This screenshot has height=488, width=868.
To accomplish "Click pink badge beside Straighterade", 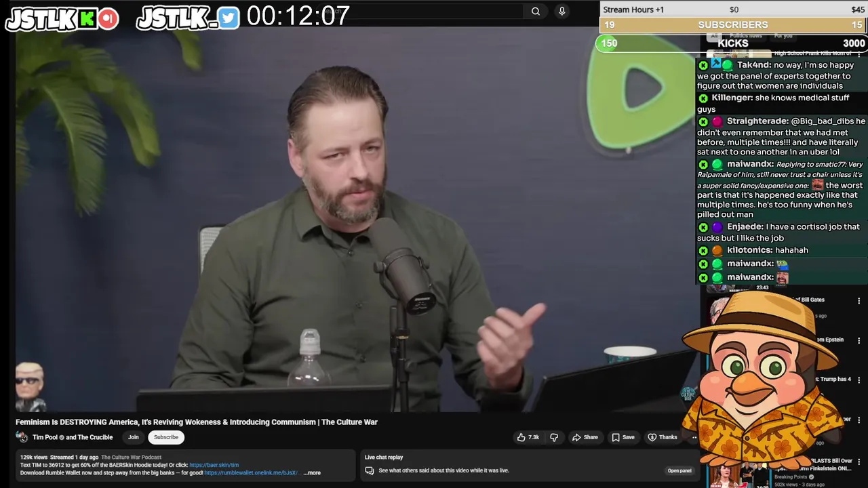I will 717,122.
